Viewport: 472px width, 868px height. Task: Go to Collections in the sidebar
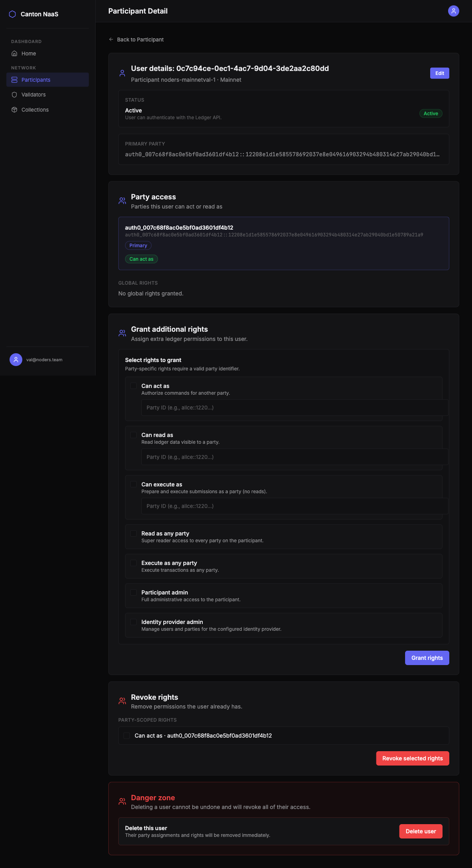click(35, 110)
